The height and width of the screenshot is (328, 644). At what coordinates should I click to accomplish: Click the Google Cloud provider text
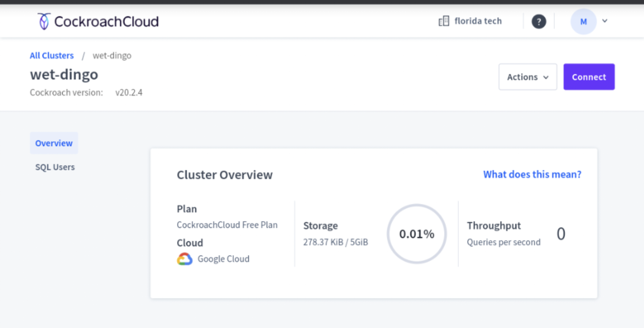click(x=223, y=259)
